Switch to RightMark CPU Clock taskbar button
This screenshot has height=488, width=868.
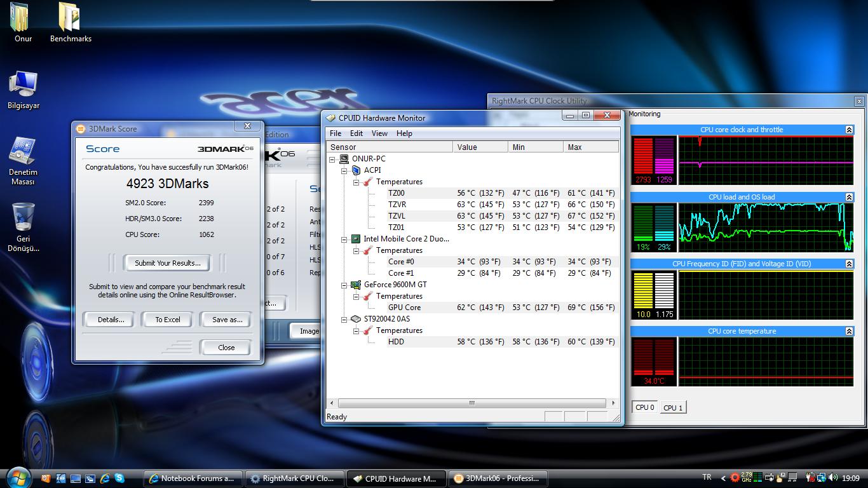[x=294, y=478]
